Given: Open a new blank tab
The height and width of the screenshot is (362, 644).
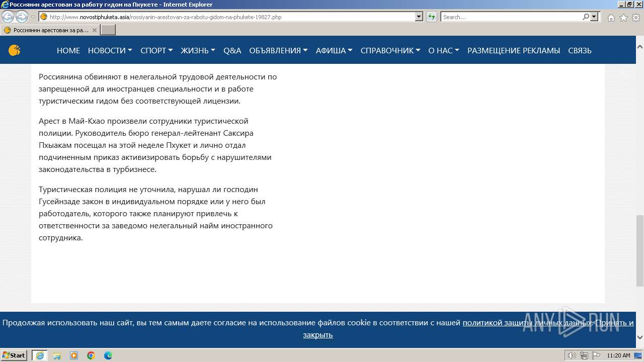Looking at the screenshot, I should pyautogui.click(x=108, y=30).
